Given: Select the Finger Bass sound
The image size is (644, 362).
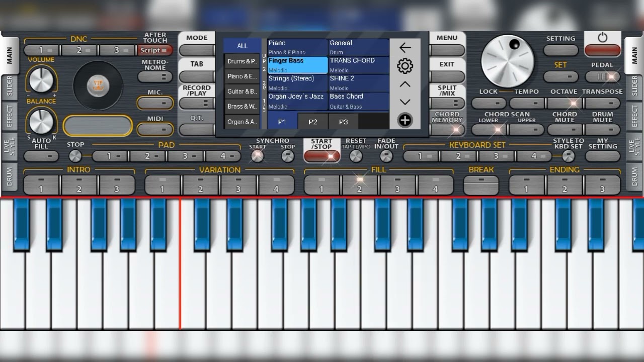Looking at the screenshot, I should (297, 65).
